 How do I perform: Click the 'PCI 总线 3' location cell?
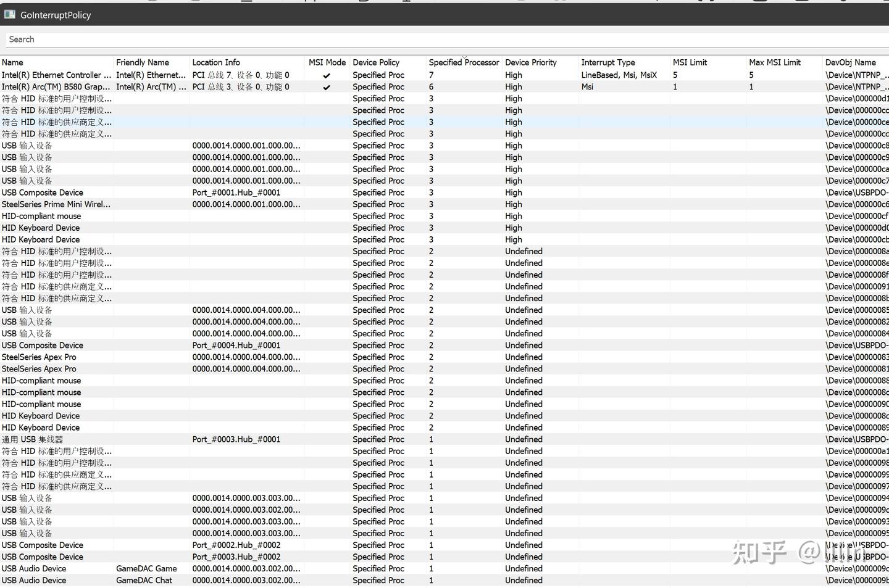click(x=241, y=87)
